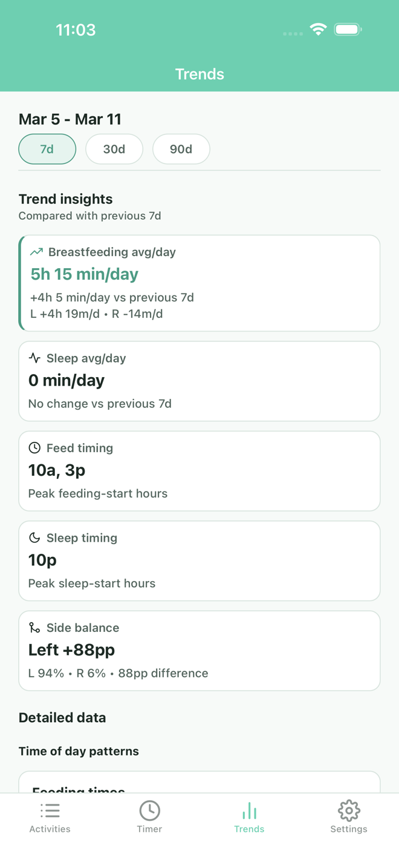
Task: Select the Trends bar chart icon
Action: pos(249,811)
